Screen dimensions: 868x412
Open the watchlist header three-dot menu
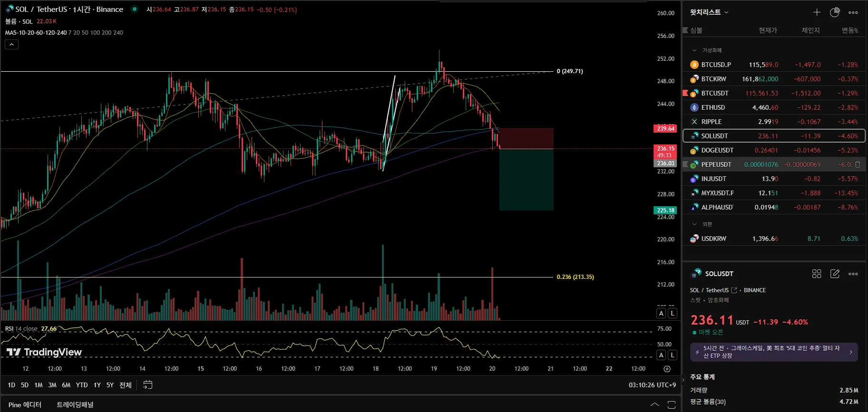point(853,12)
